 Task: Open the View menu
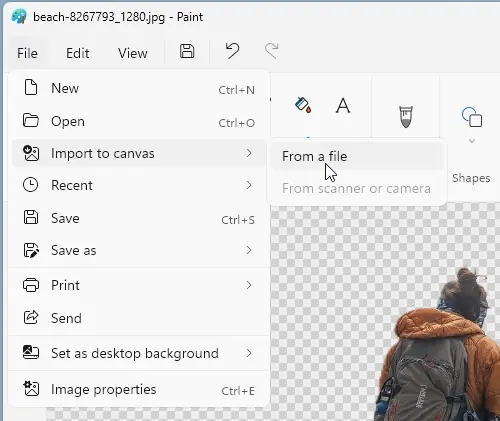133,53
